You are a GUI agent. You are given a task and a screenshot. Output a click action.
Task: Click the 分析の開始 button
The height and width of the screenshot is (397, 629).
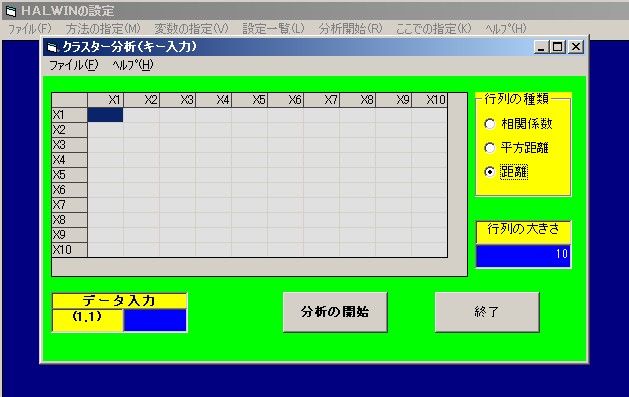pyautogui.click(x=335, y=312)
